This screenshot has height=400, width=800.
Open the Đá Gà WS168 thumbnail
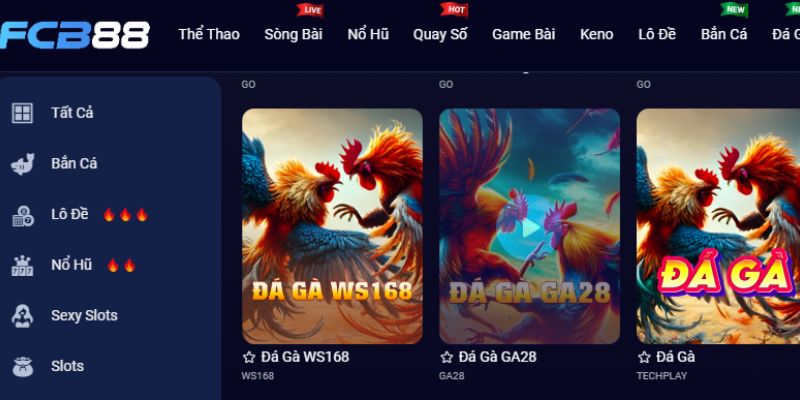coord(332,226)
